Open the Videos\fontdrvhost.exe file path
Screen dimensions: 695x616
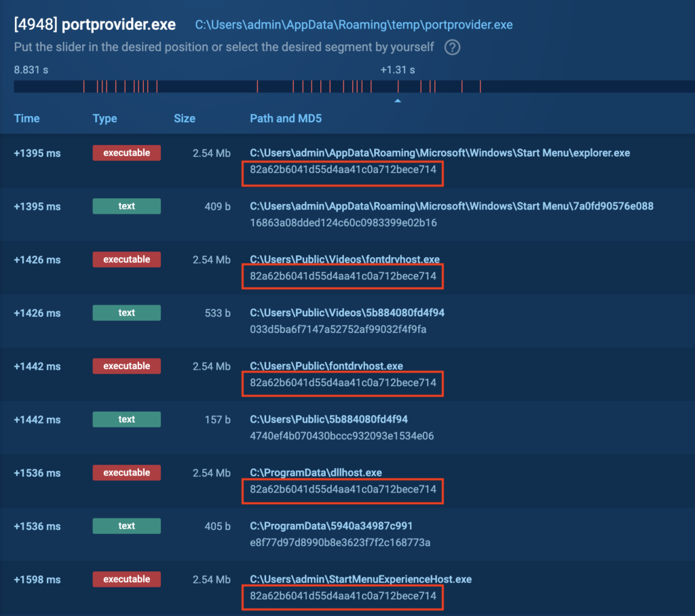[345, 260]
